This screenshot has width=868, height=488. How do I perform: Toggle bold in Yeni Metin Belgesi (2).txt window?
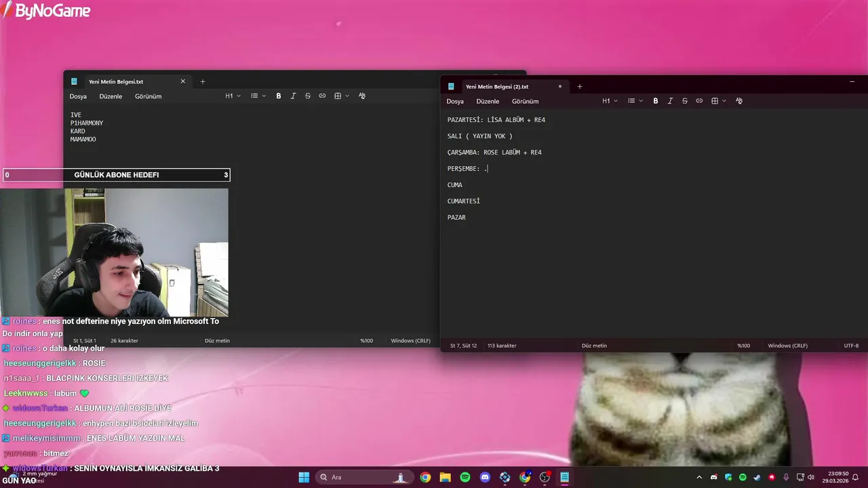point(656,101)
